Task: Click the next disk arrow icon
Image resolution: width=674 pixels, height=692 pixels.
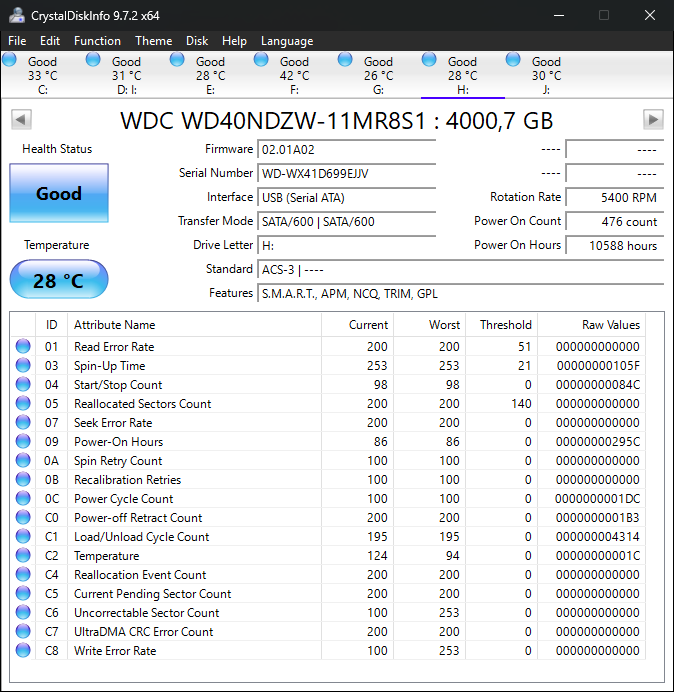Action: [x=653, y=120]
